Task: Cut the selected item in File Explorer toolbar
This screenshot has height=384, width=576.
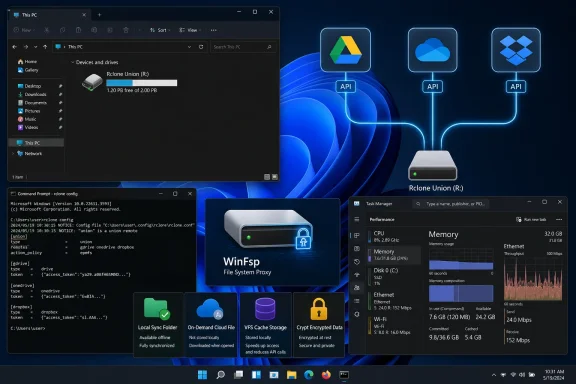Action: [x=47, y=30]
